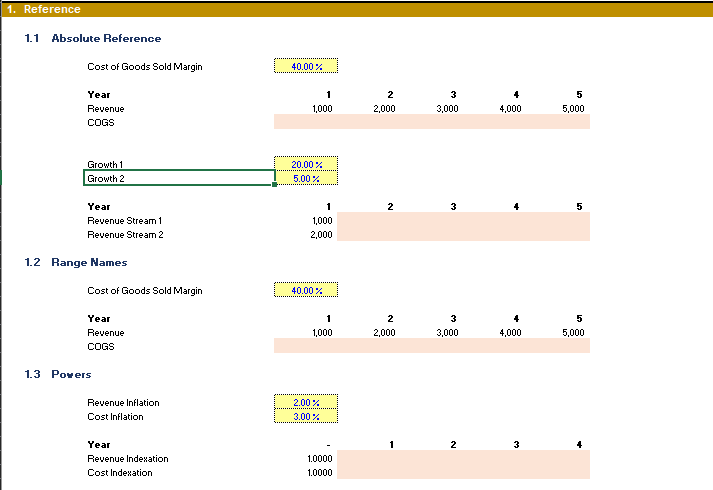The height and width of the screenshot is (490, 713).
Task: Select empty COGS cell below 4,000 in Absolute Reference
Action: click(495, 122)
